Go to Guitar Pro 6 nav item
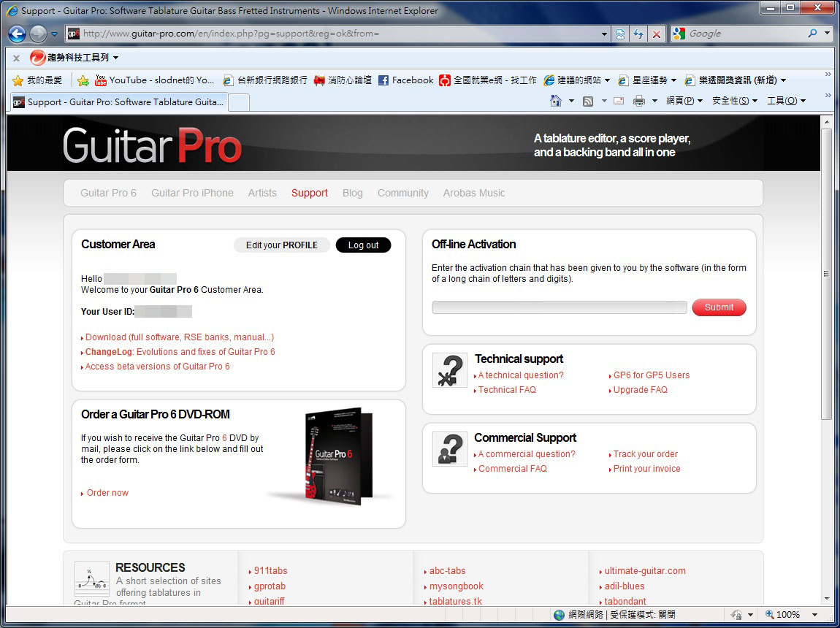Image resolution: width=840 pixels, height=628 pixels. (x=108, y=193)
